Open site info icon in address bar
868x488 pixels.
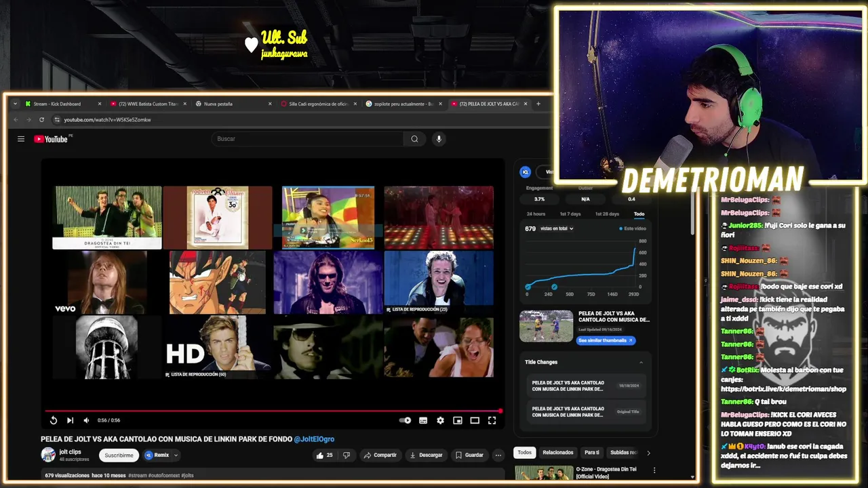pyautogui.click(x=57, y=119)
